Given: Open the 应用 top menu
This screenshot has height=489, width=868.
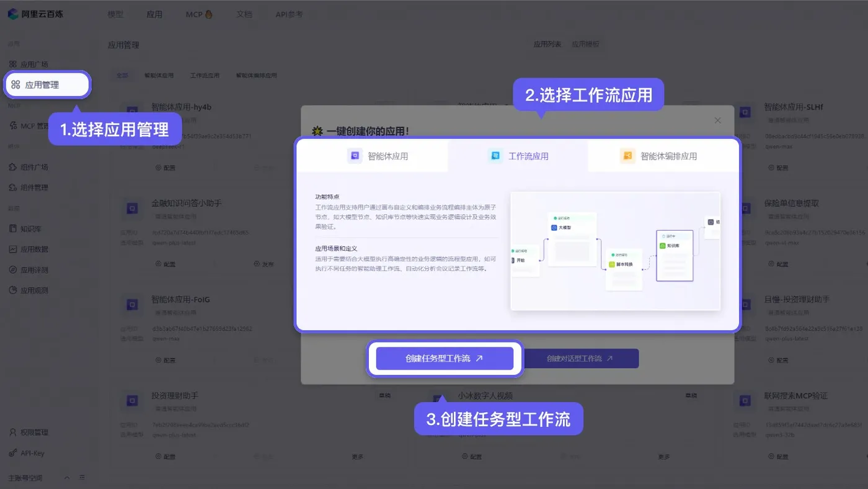Looking at the screenshot, I should pos(154,14).
